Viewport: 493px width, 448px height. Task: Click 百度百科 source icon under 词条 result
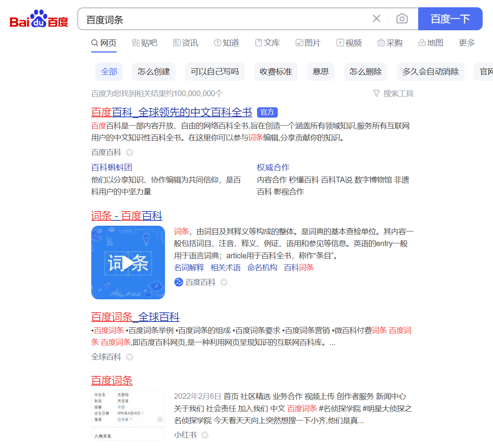[x=179, y=282]
